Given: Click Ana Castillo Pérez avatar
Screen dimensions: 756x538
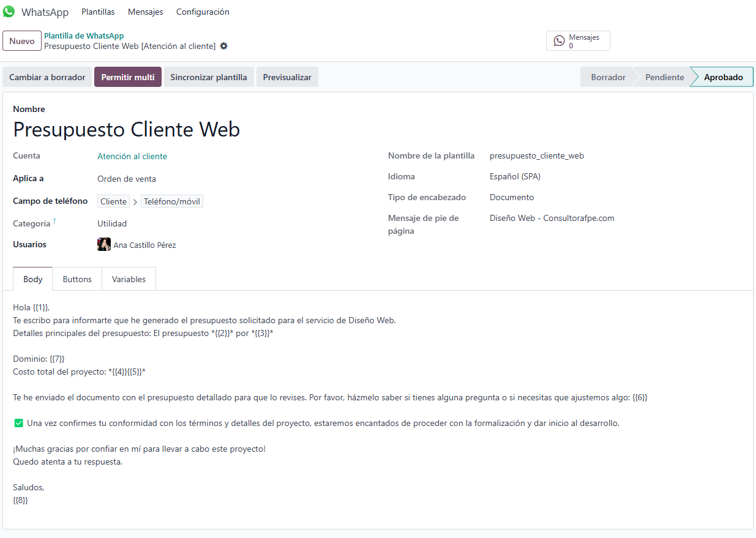Looking at the screenshot, I should click(x=104, y=244).
